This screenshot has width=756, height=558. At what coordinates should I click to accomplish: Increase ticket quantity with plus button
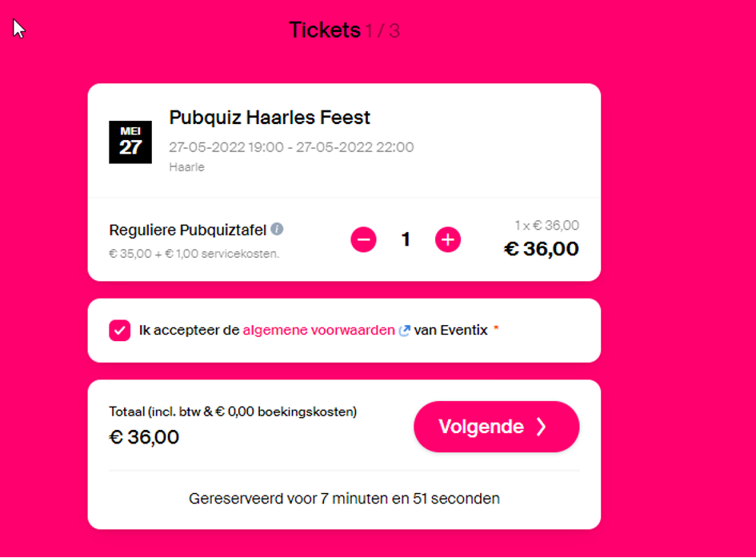pos(448,239)
